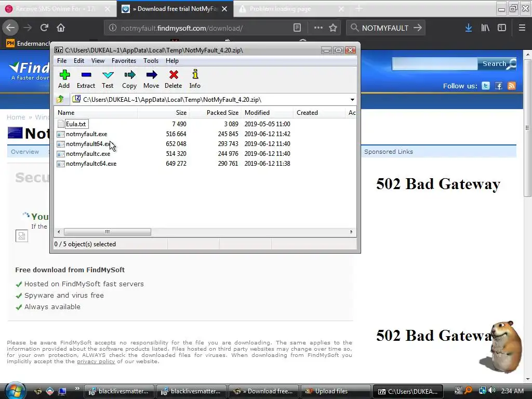Open the Favorites menu
This screenshot has width=532, height=399.
click(124, 61)
